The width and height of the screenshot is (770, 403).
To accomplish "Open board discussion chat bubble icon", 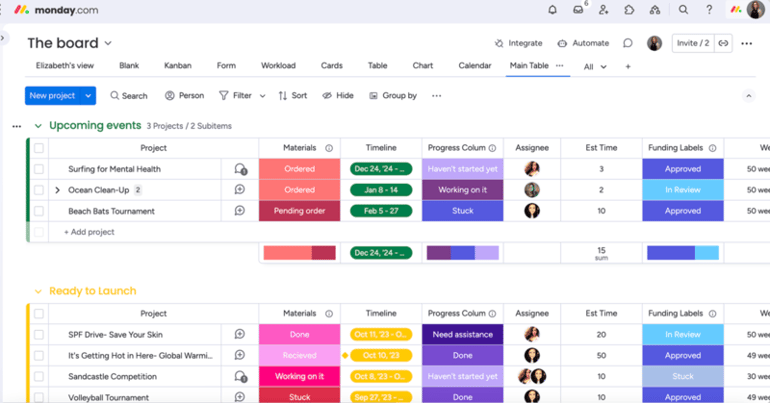I will 628,43.
